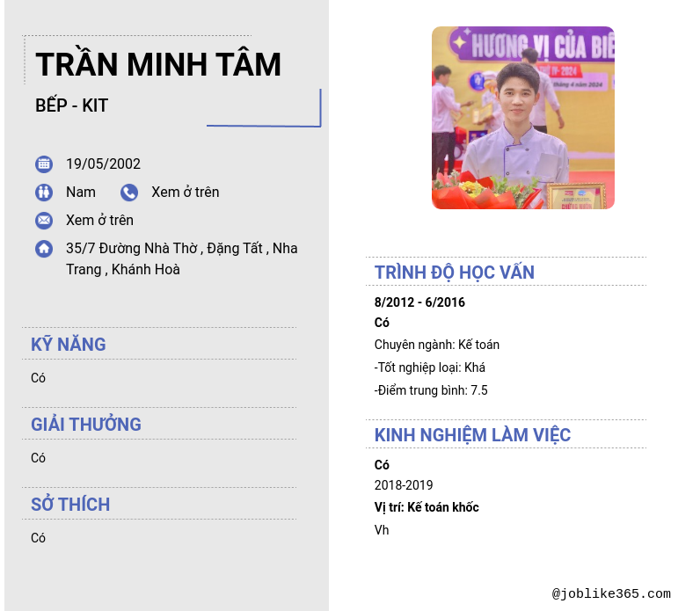Click the calendar birthdate icon
This screenshot has width=700, height=611.
pyautogui.click(x=44, y=164)
